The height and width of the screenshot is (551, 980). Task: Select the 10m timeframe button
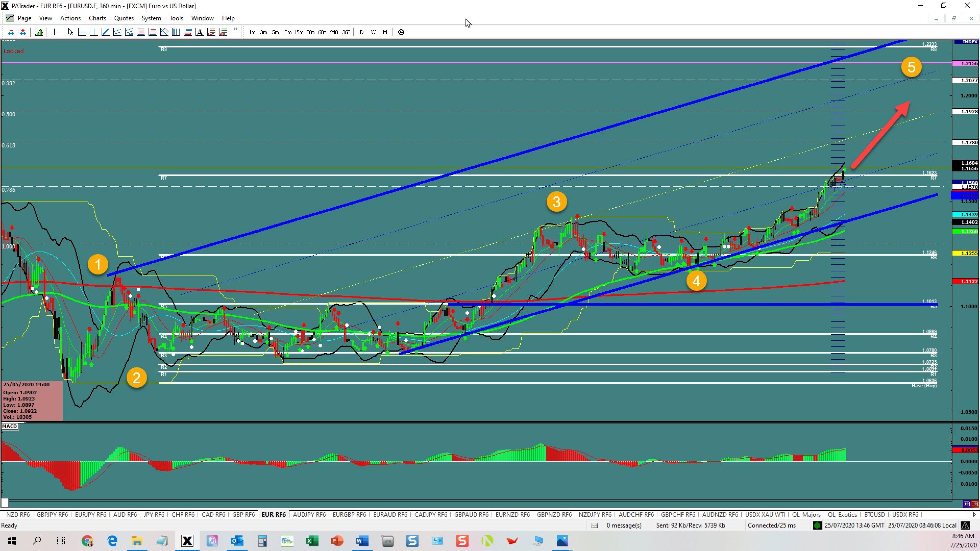point(287,32)
